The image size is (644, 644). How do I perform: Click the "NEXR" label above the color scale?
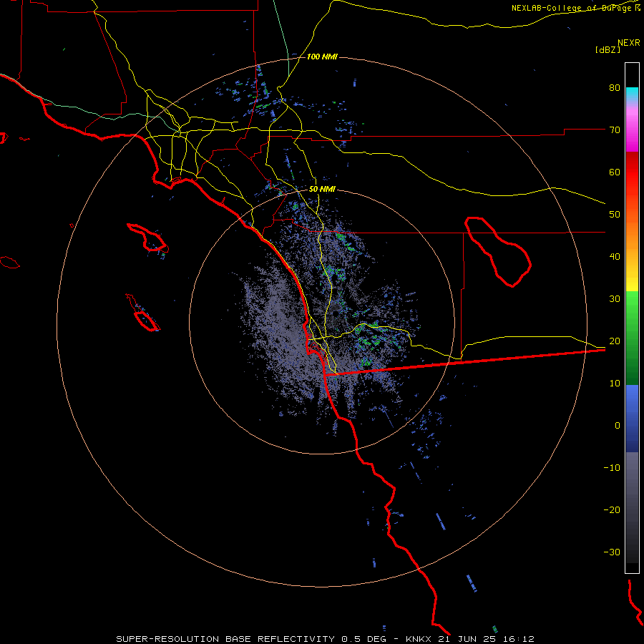click(629, 43)
